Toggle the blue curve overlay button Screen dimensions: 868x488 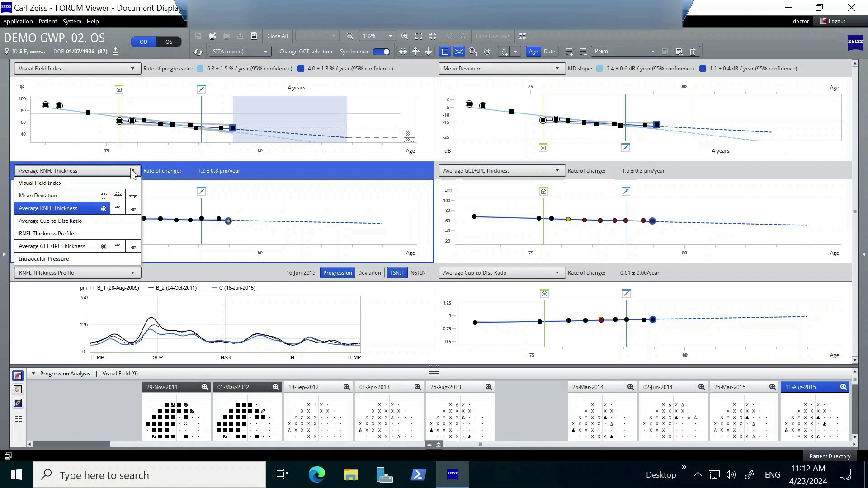(x=459, y=52)
